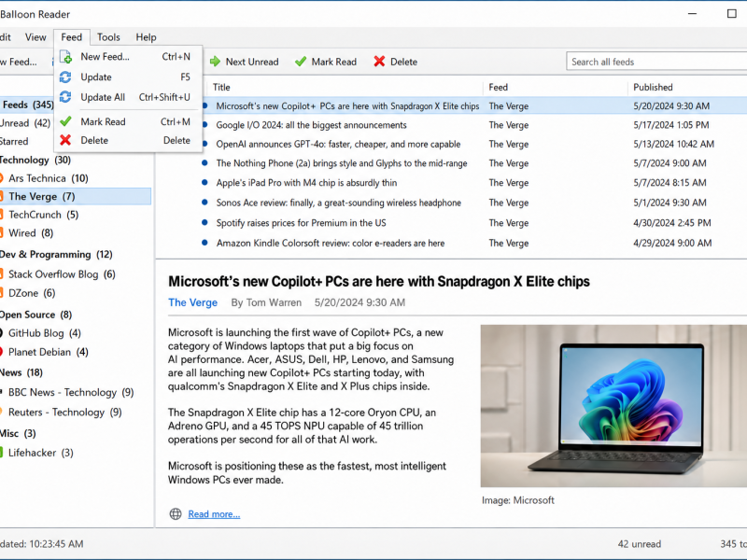Select the Misc (3) category
Screen dimensions: 747x560
pyautogui.click(x=18, y=433)
